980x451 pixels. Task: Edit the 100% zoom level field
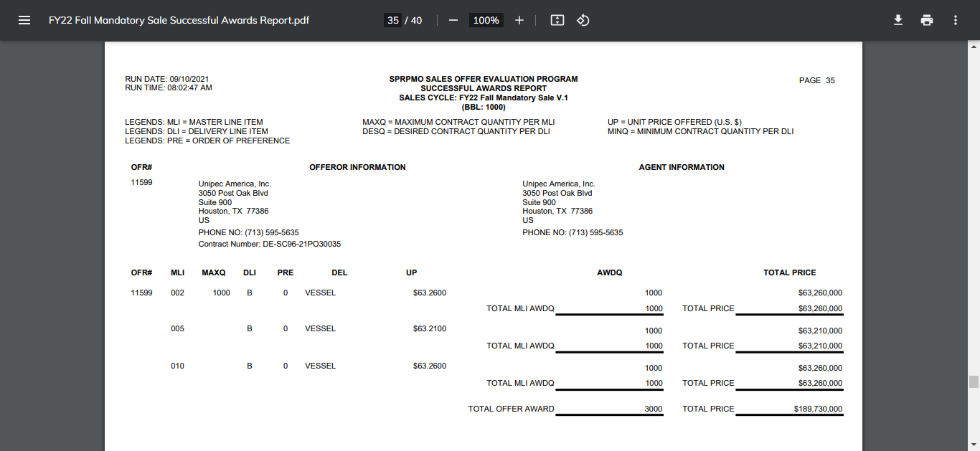[x=486, y=20]
